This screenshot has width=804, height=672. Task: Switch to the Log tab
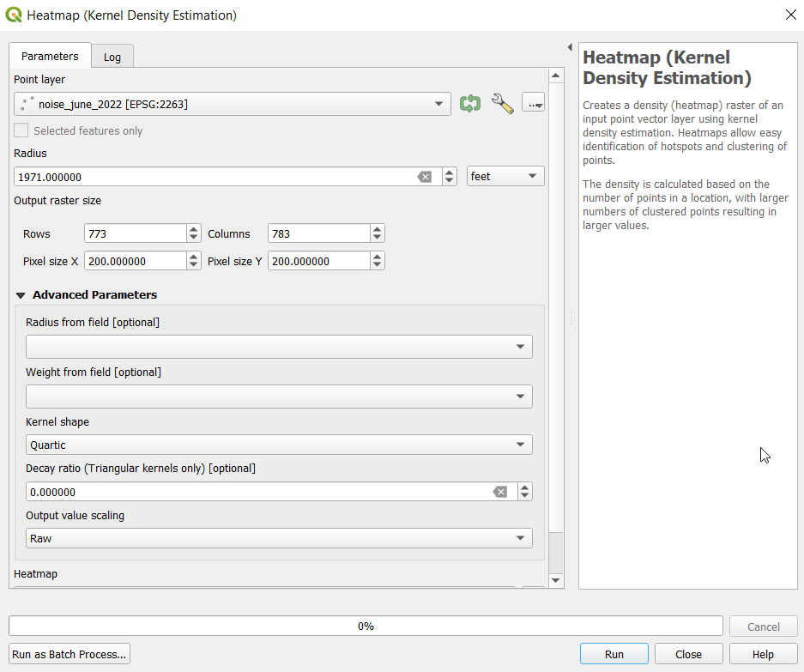click(112, 57)
